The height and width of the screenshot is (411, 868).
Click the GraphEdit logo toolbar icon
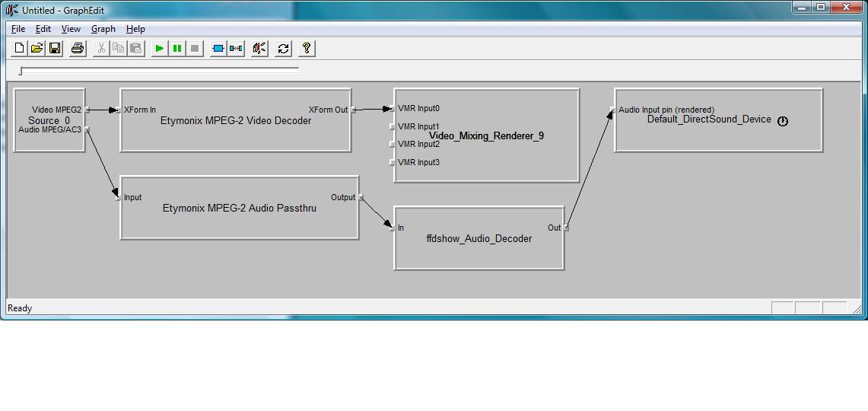coord(259,49)
